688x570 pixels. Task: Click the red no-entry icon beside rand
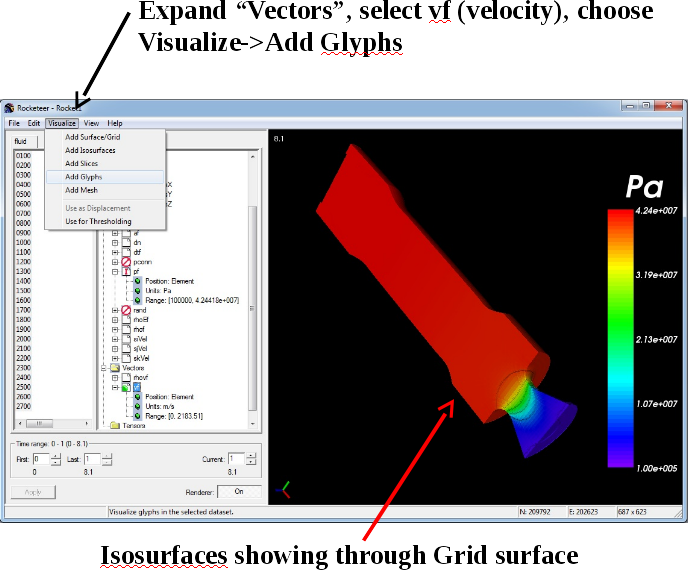[x=126, y=310]
